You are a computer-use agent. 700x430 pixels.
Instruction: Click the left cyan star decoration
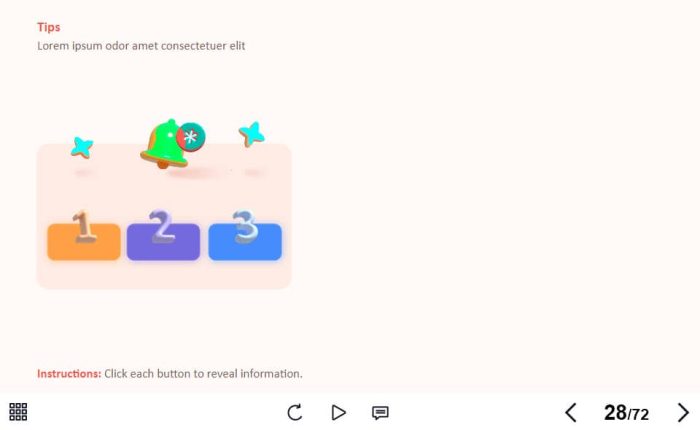tap(82, 147)
